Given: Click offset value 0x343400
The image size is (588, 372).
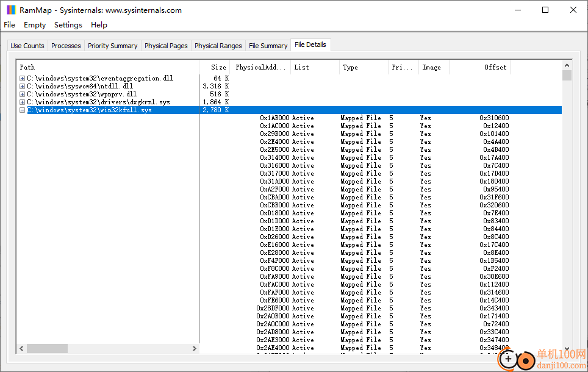Looking at the screenshot, I should (x=494, y=308).
